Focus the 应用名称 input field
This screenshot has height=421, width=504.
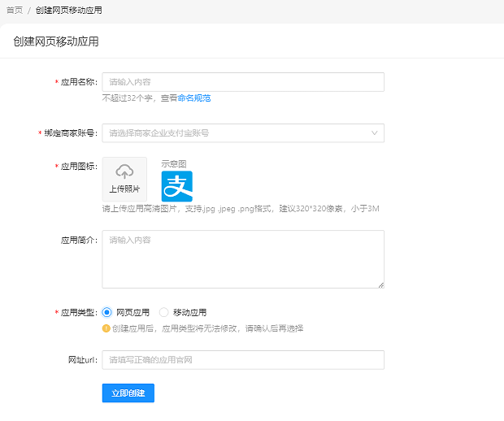[242, 82]
